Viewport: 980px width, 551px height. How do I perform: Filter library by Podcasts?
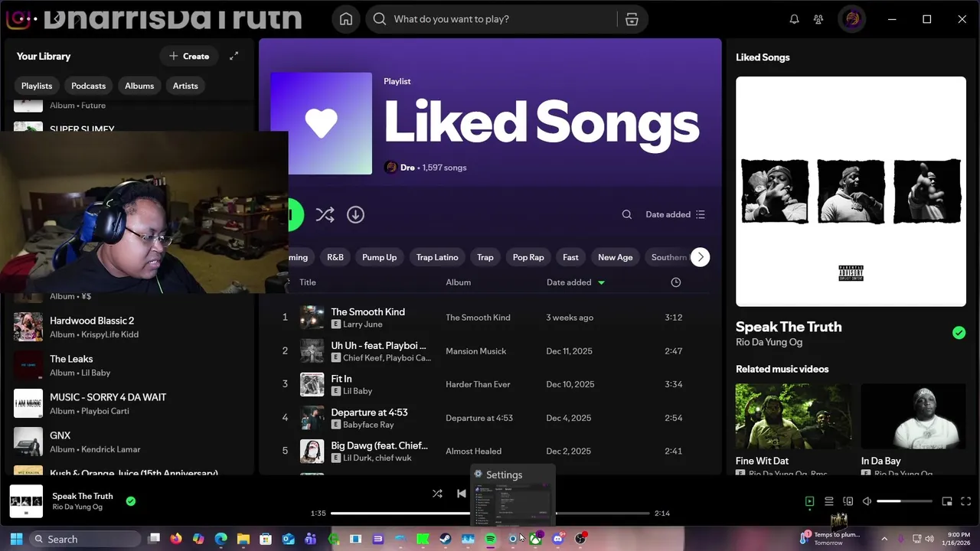click(x=88, y=86)
